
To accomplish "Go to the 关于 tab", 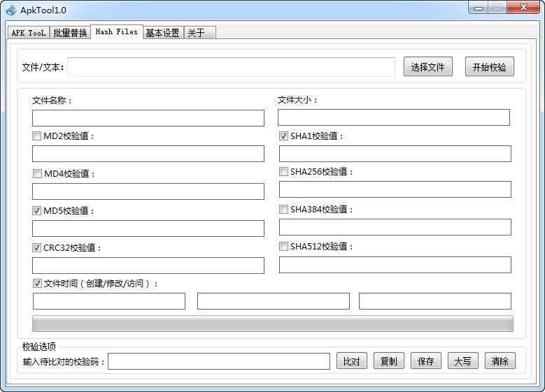I will (200, 33).
